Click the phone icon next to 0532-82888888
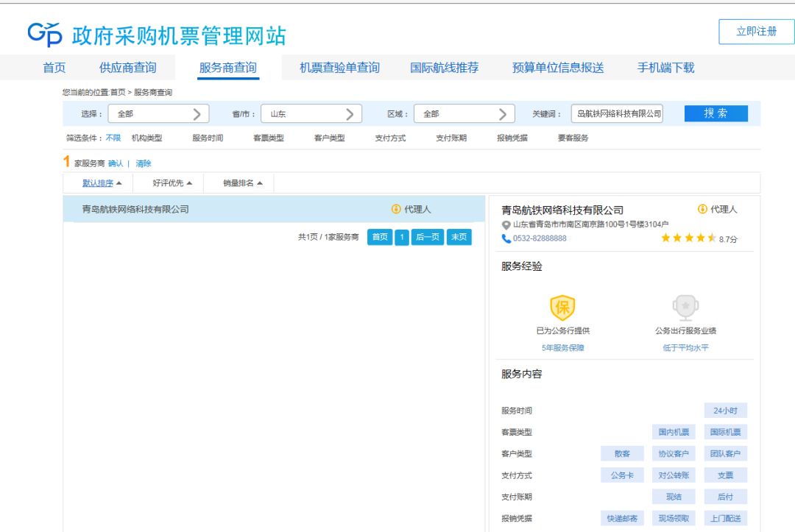795x532 pixels. (503, 238)
